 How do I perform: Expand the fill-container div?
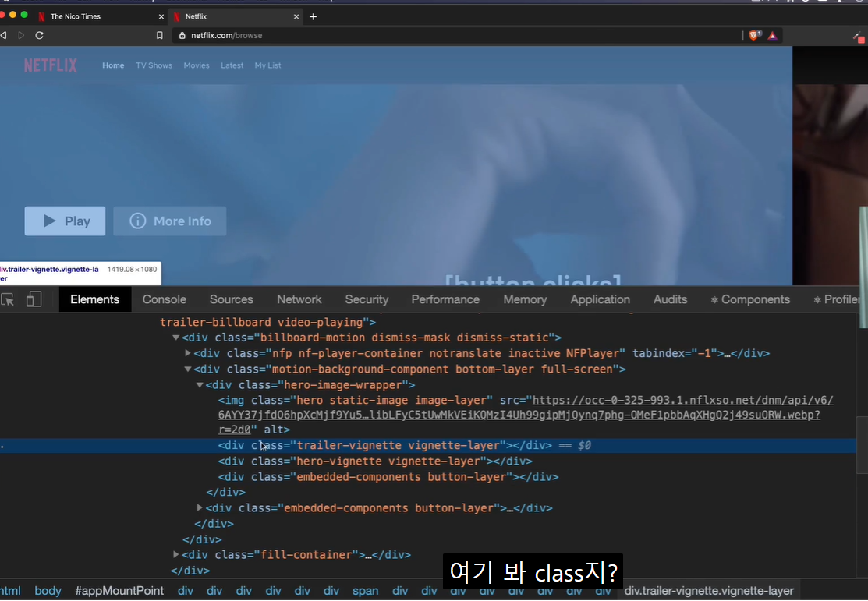pos(175,554)
